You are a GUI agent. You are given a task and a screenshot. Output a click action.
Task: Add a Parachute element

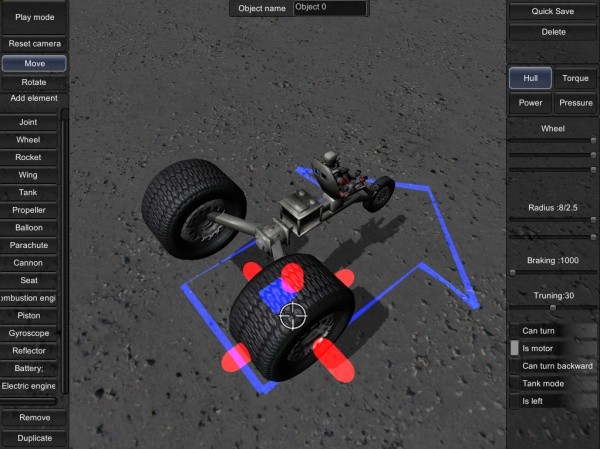pos(28,245)
